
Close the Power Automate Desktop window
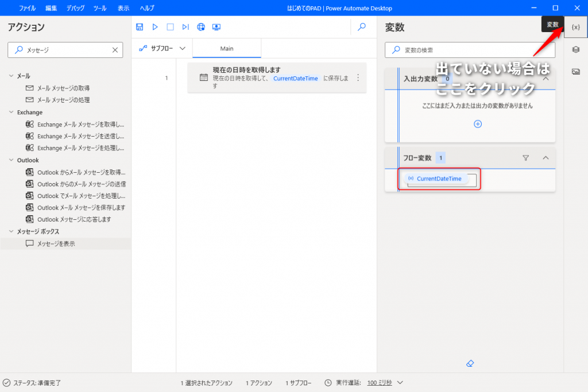pos(577,8)
